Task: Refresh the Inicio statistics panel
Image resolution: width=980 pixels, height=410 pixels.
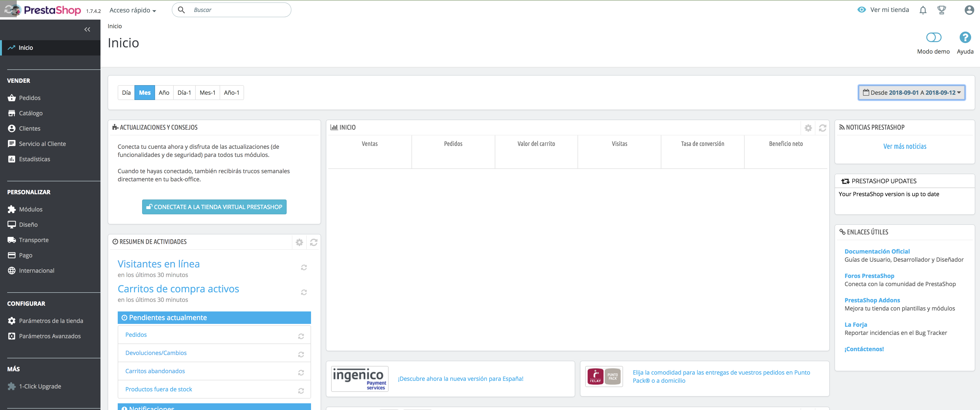Action: click(x=822, y=128)
